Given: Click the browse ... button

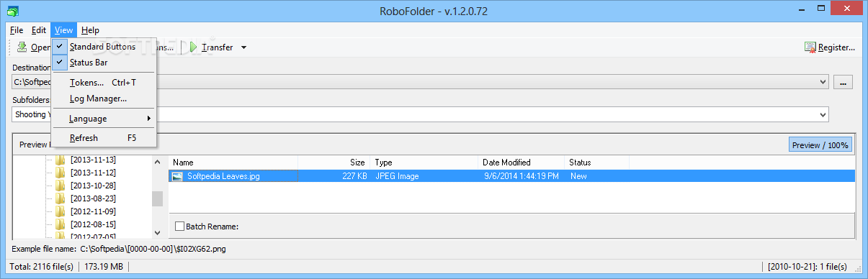Looking at the screenshot, I should [844, 82].
